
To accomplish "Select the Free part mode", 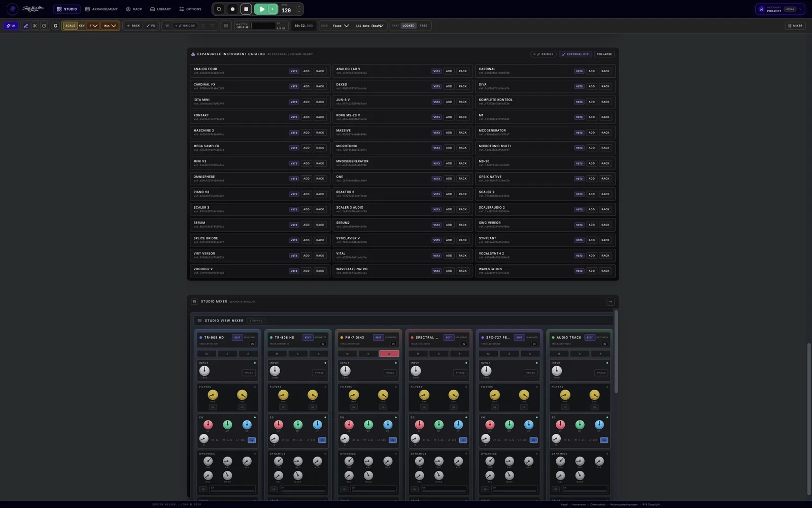I will (424, 25).
